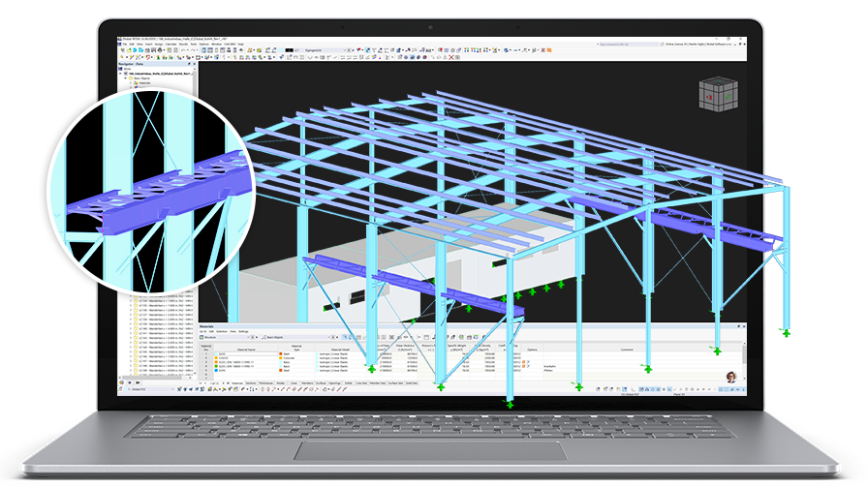Viewport: 868px width, 488px height.
Task: Open the Insert menu
Action: 149,45
